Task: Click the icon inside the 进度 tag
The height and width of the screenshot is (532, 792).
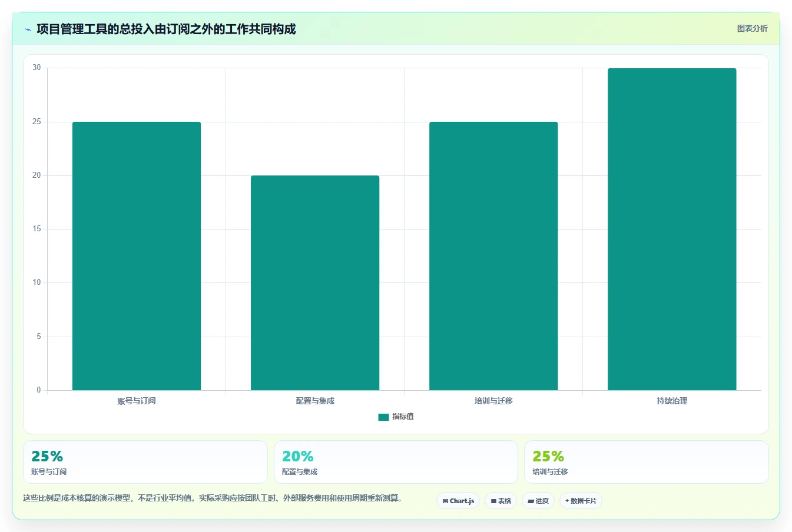Action: pos(531,501)
